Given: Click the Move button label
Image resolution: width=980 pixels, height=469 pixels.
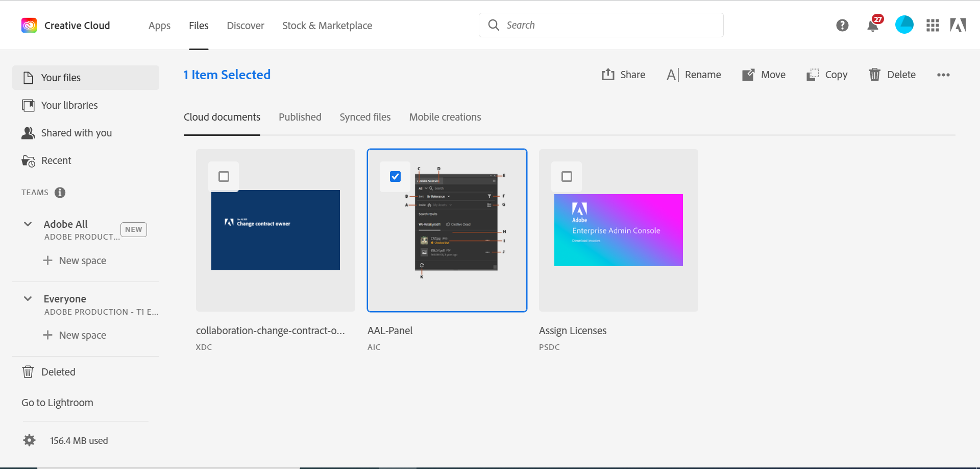Looking at the screenshot, I should point(773,75).
